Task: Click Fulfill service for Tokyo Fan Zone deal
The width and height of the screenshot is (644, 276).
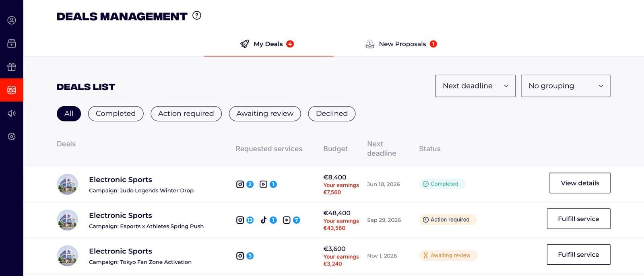Action: tap(578, 255)
